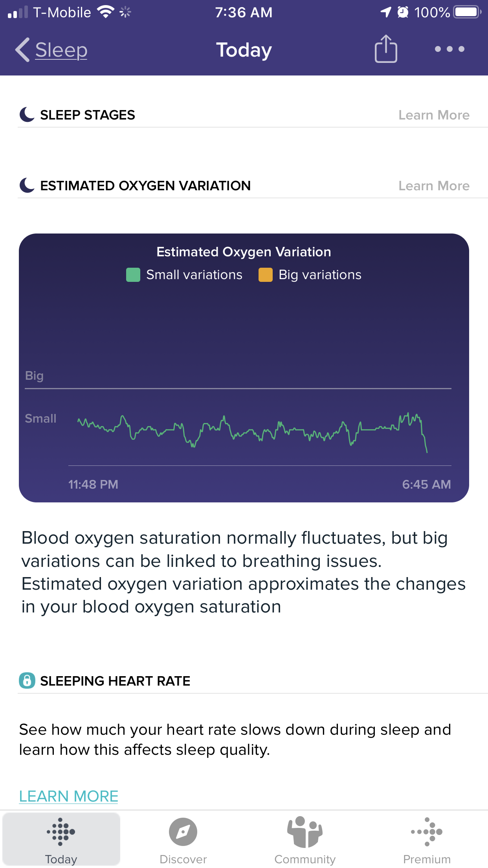Go back via the Sleep link
The width and height of the screenshot is (488, 868).
pos(61,50)
